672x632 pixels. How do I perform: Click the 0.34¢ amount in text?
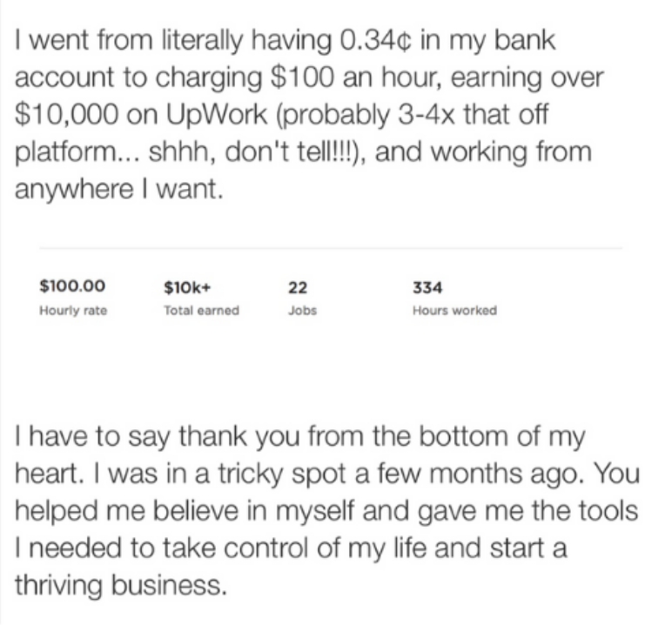click(x=375, y=40)
